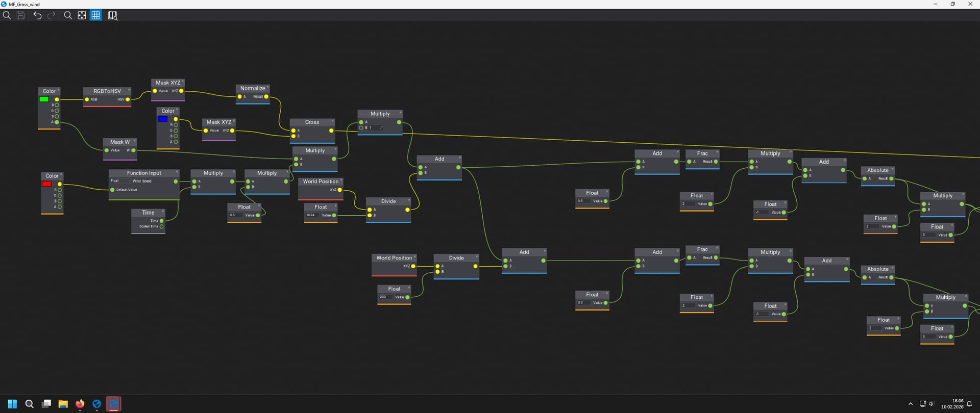
Task: Click the HSV output pin on RGBToHSV node
Action: coord(128,99)
